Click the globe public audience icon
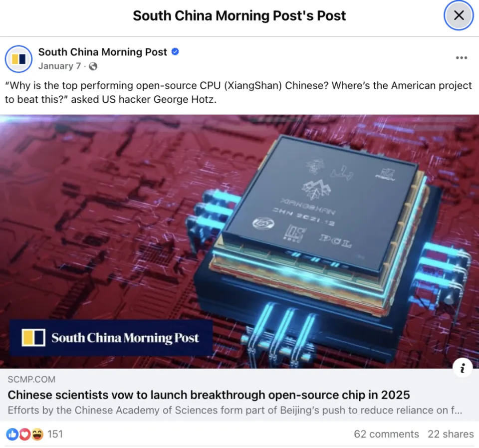The image size is (479, 448). (93, 66)
